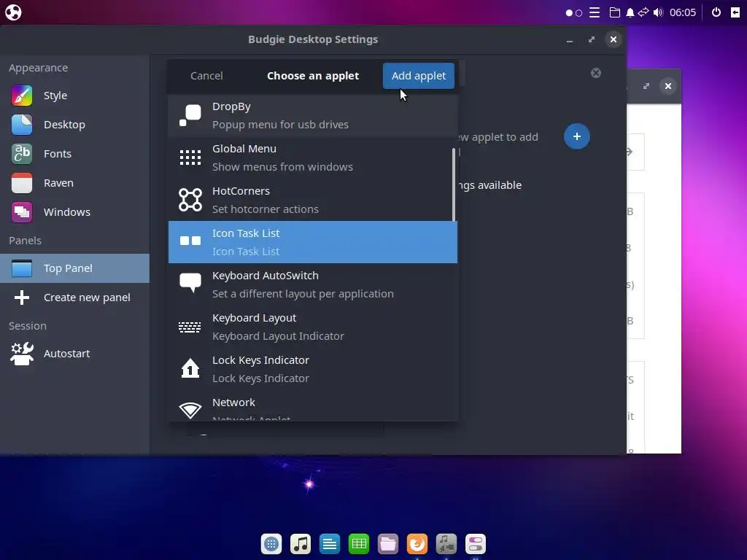Click the network arrows indicator in panel
Viewport: 747px width, 560px height.
[643, 12]
